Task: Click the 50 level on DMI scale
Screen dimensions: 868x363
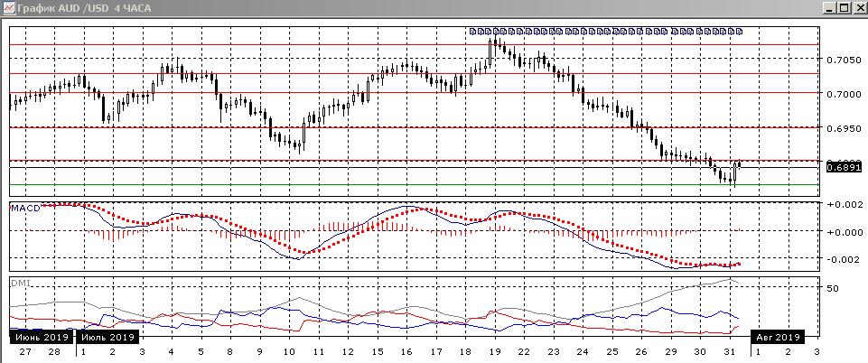Action: (x=832, y=288)
